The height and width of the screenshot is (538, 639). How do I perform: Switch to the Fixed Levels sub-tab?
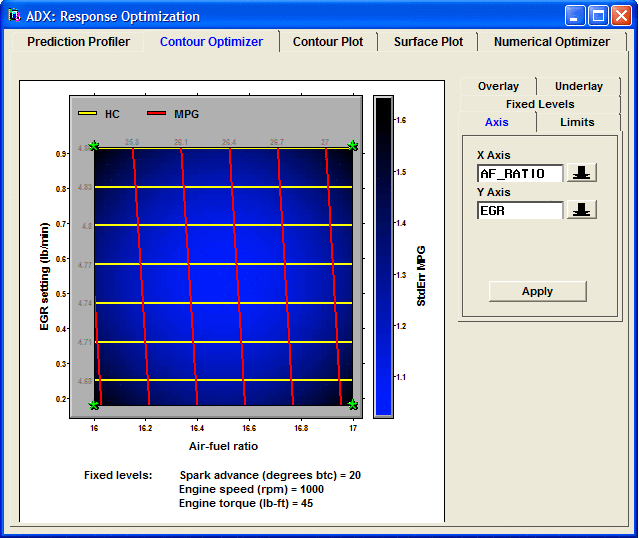pyautogui.click(x=540, y=104)
